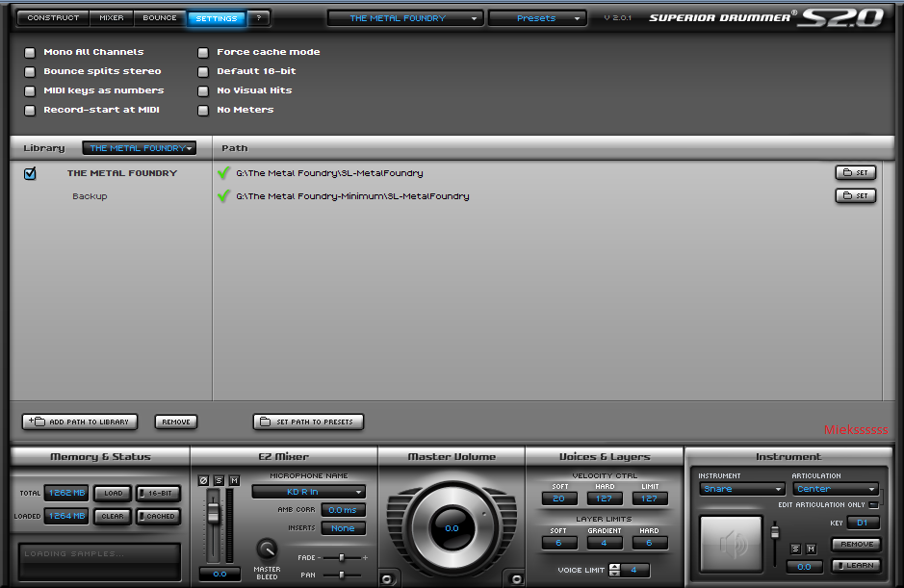904x588 pixels.
Task: Open the help '?' tab
Action: (259, 18)
